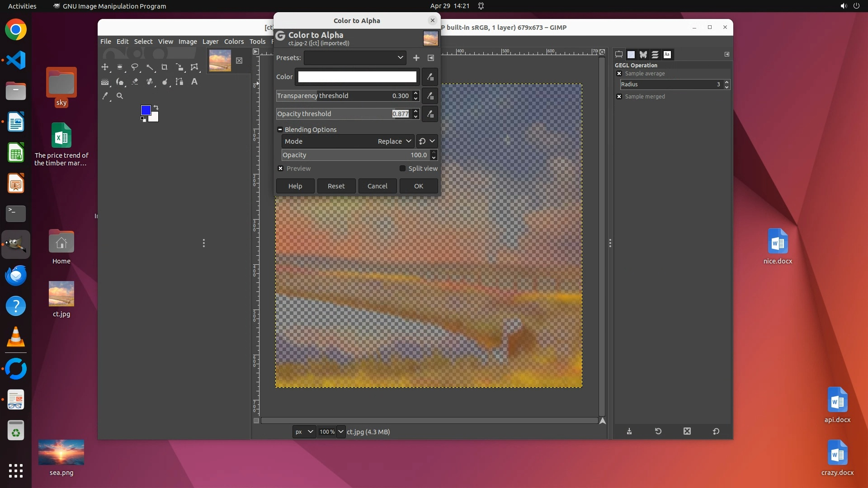This screenshot has width=868, height=488.
Task: Collapse the Blending Options section
Action: pyautogui.click(x=280, y=130)
